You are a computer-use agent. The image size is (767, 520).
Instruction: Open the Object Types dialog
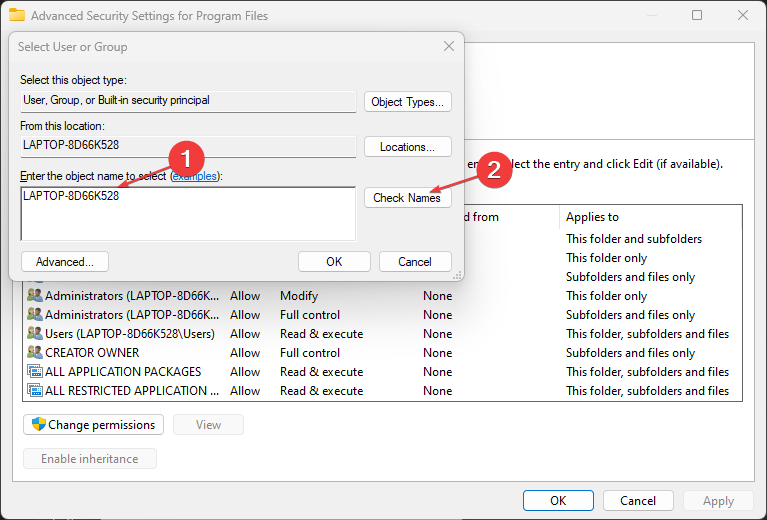tap(407, 102)
